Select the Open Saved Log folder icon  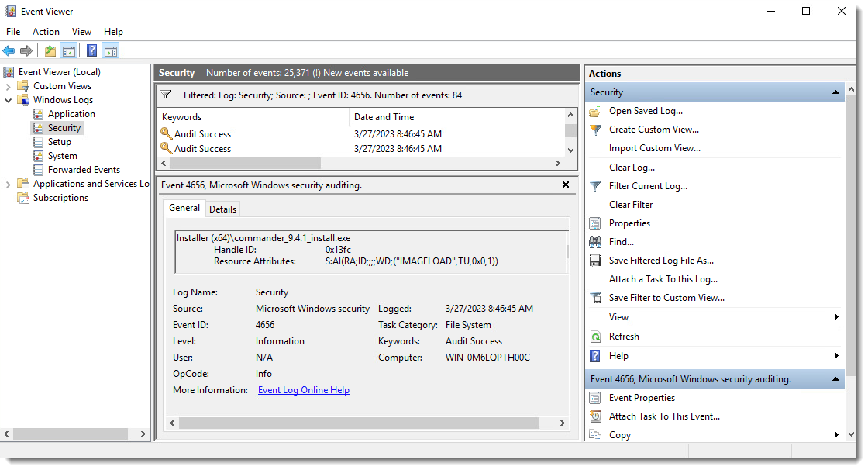(x=594, y=111)
